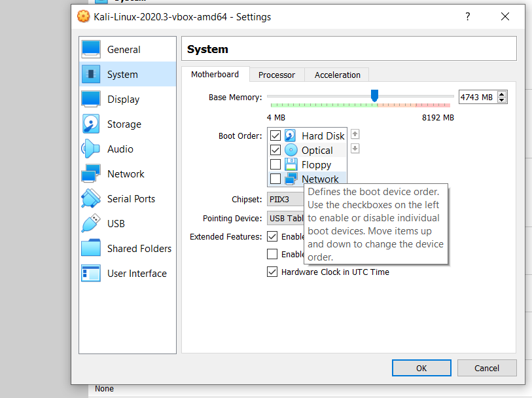Click the 8192 MB maximum memory label
Image resolution: width=532 pixels, height=398 pixels.
pos(438,117)
